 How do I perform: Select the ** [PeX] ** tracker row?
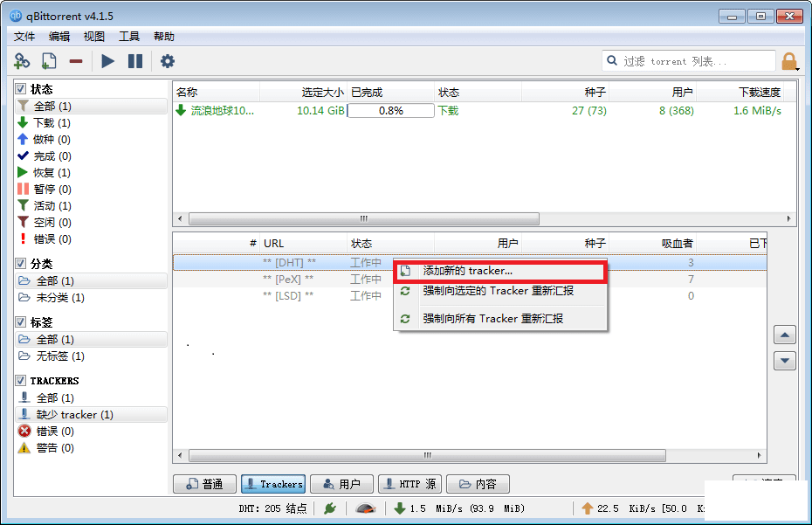(469, 279)
